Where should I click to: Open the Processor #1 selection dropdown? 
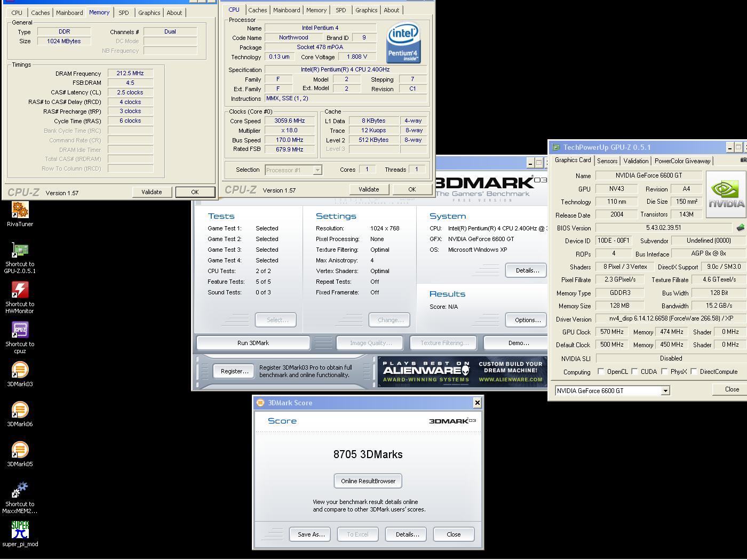click(317, 170)
